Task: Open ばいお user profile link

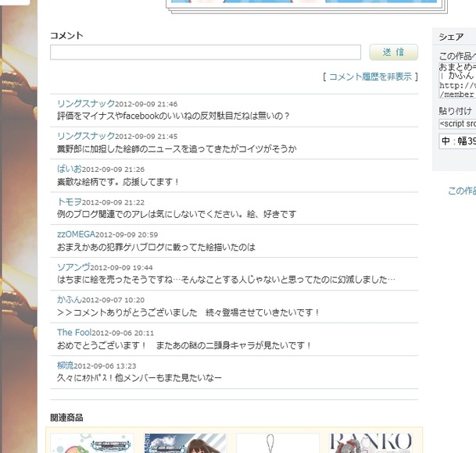Action: coord(70,169)
